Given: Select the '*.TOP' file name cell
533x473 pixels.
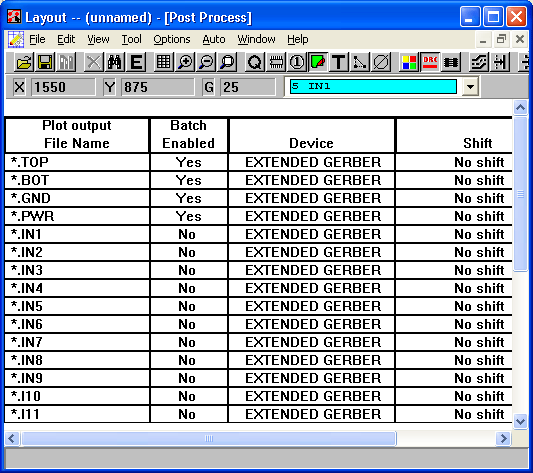Looking at the screenshot, I should coord(77,162).
